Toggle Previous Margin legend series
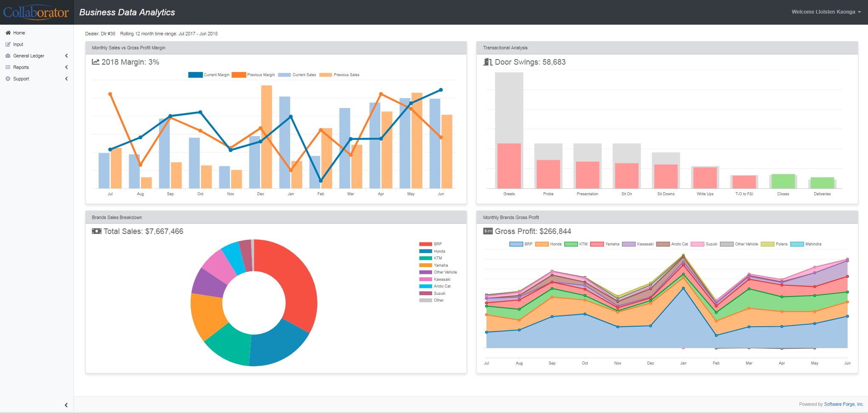 [x=253, y=75]
